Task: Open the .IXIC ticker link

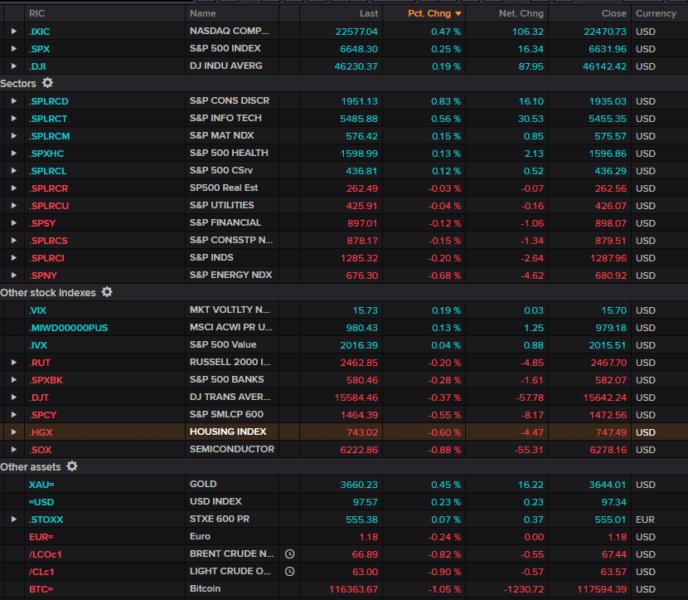Action: [x=39, y=32]
